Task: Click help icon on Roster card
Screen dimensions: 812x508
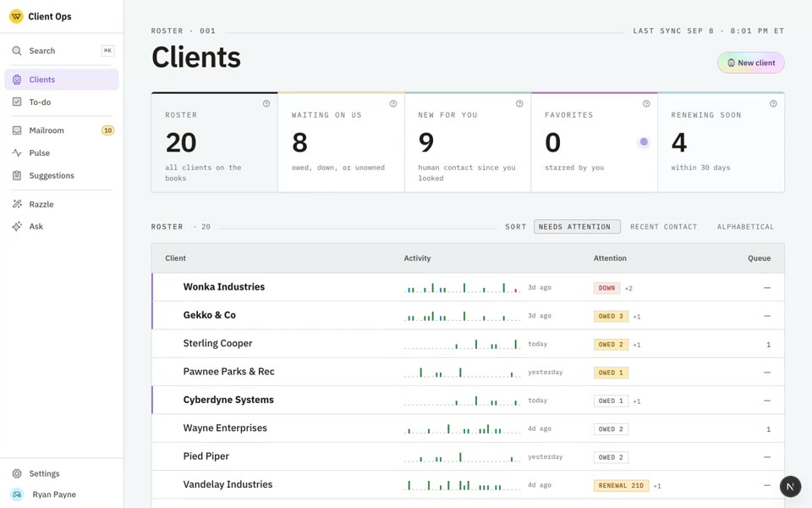Action: (x=266, y=103)
